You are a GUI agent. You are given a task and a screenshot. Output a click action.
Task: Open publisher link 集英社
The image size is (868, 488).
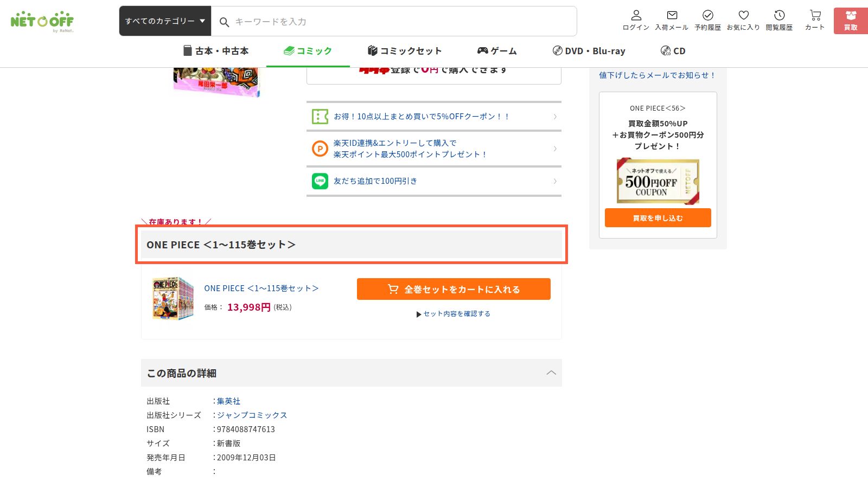tap(228, 401)
